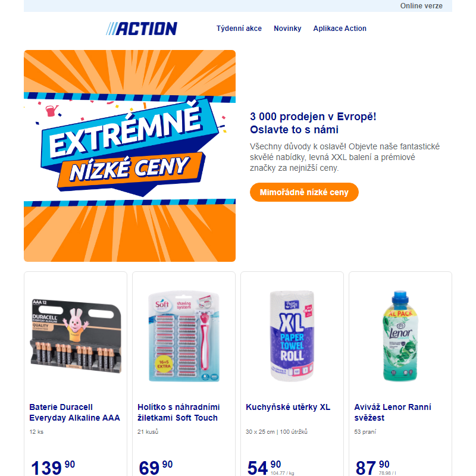Select the Lenor fabric softener bottle image
476x476 pixels.
(400, 336)
